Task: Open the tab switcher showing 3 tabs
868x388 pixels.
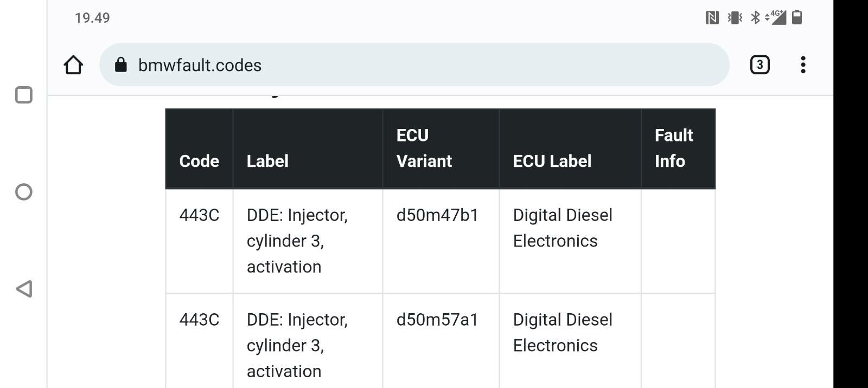Action: pos(759,65)
